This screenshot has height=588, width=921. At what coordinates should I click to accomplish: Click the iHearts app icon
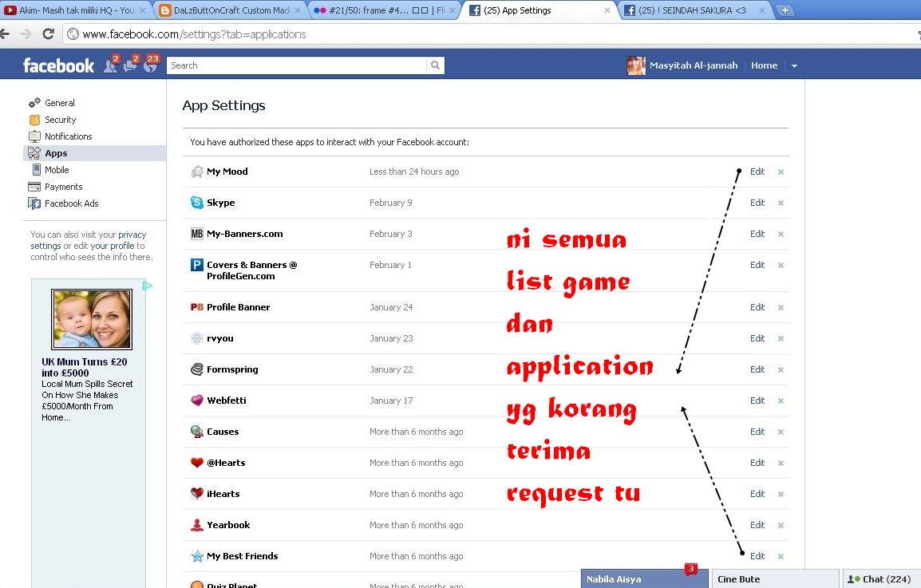click(x=197, y=494)
